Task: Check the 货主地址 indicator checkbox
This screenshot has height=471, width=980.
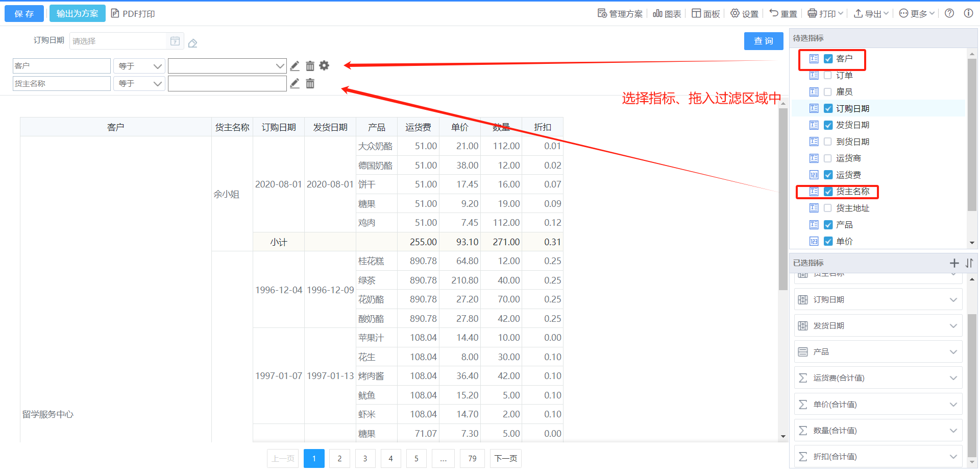Action: [828, 208]
